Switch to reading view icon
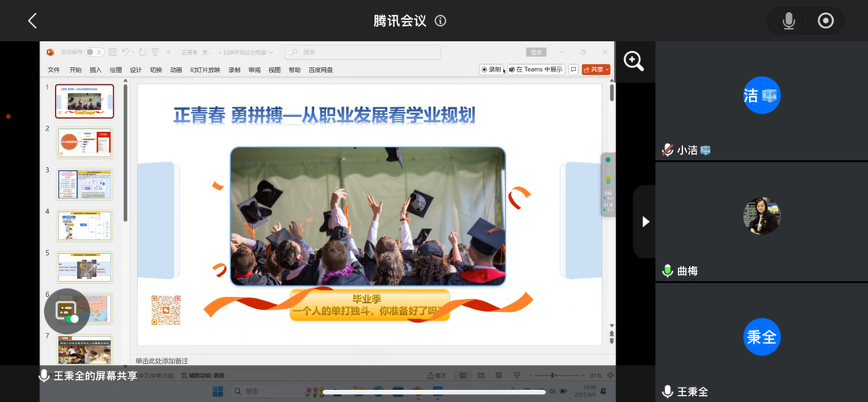The width and height of the screenshot is (868, 402). (498, 375)
